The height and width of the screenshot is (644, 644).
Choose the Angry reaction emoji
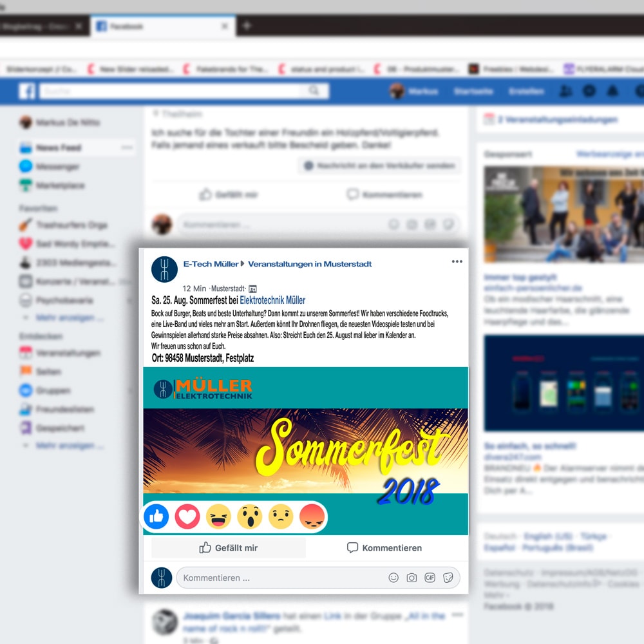(312, 516)
